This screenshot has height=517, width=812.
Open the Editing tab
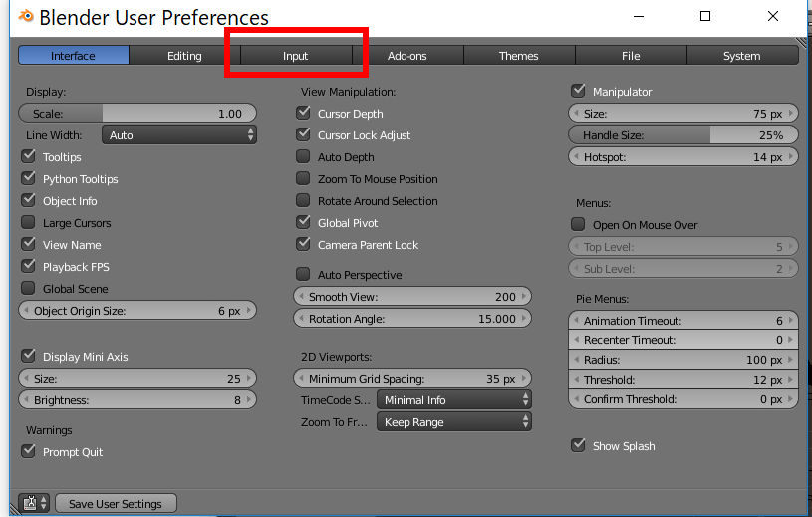[x=184, y=56]
